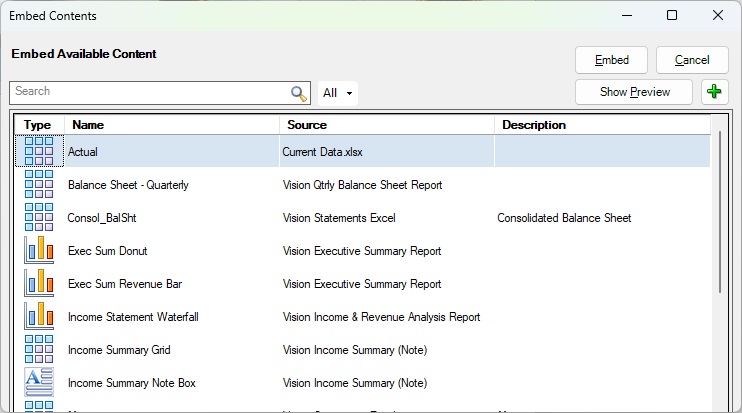Image resolution: width=742 pixels, height=413 pixels.
Task: Sort by the Type column header
Action: pos(38,125)
